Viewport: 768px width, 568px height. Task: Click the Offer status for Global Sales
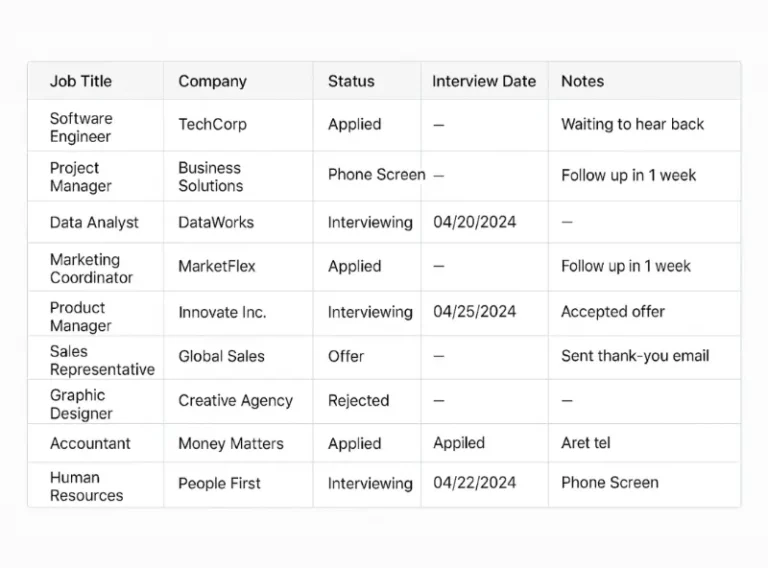[x=346, y=356]
